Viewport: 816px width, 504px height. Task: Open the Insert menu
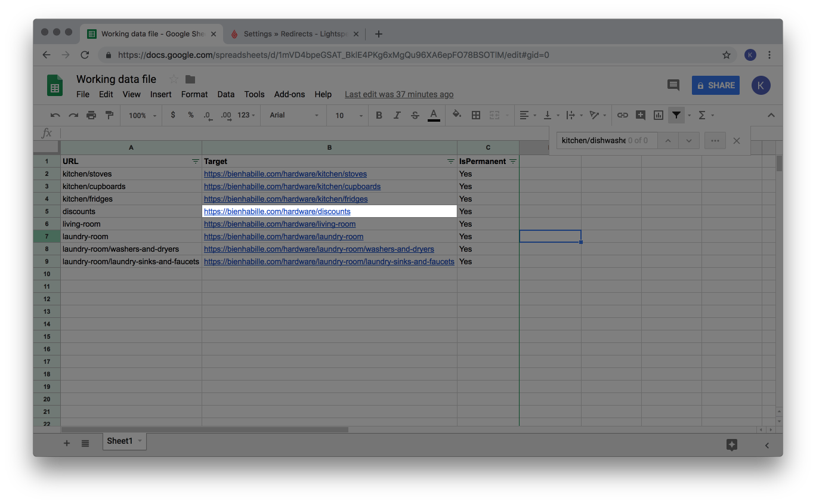click(x=161, y=94)
